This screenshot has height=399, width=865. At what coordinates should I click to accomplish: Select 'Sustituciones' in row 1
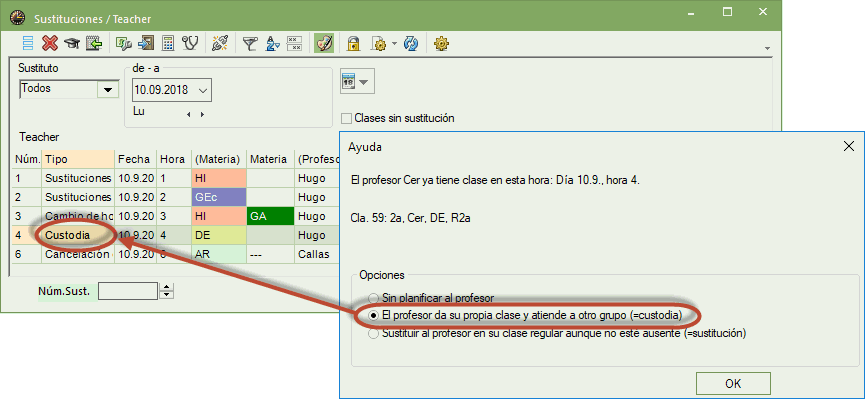click(78, 178)
